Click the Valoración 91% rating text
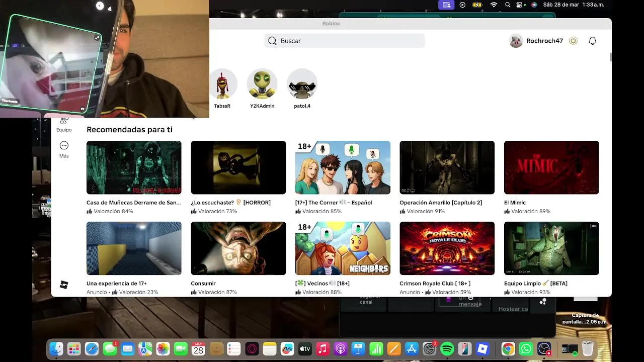644x362 pixels. (x=426, y=212)
